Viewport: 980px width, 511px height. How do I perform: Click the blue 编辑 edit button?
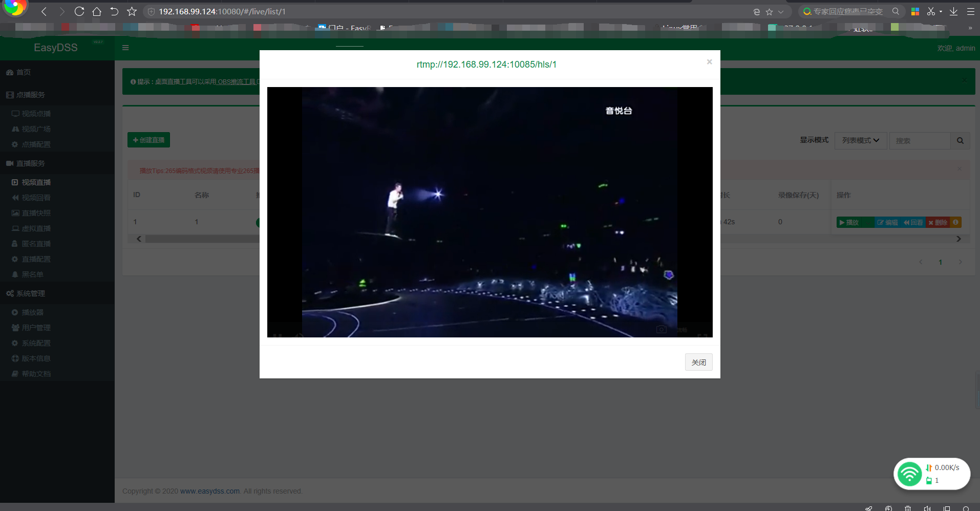pyautogui.click(x=887, y=222)
